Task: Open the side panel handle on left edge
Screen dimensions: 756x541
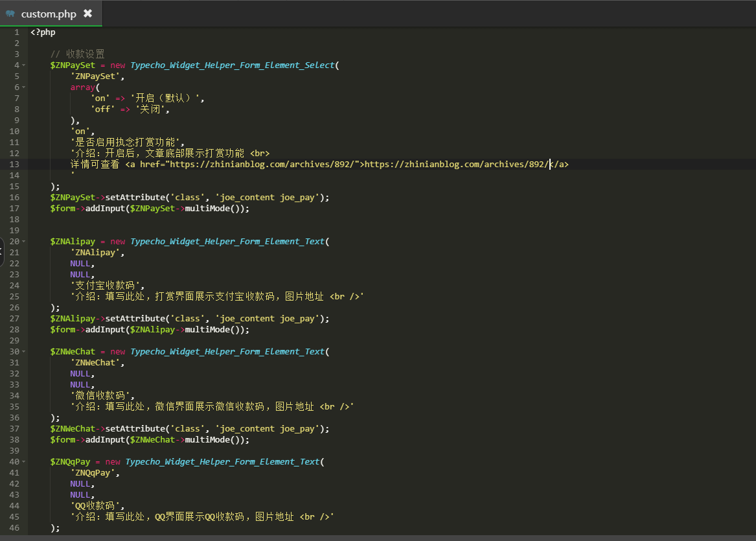Action: [2, 253]
